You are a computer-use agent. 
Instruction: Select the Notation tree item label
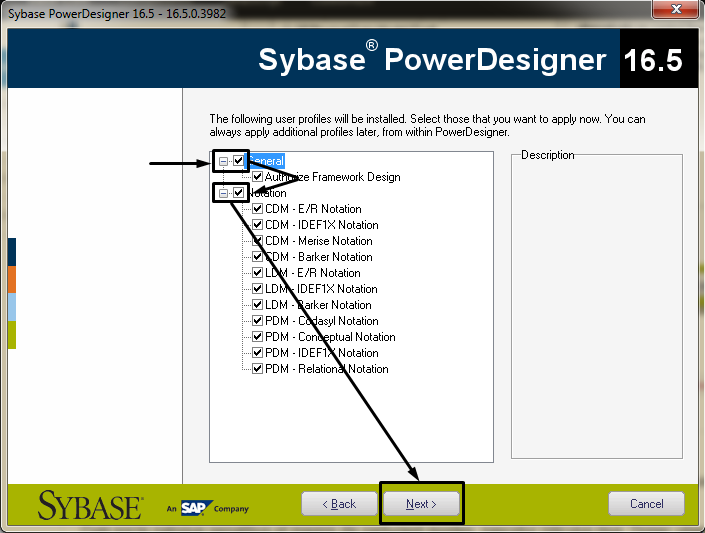(x=267, y=193)
